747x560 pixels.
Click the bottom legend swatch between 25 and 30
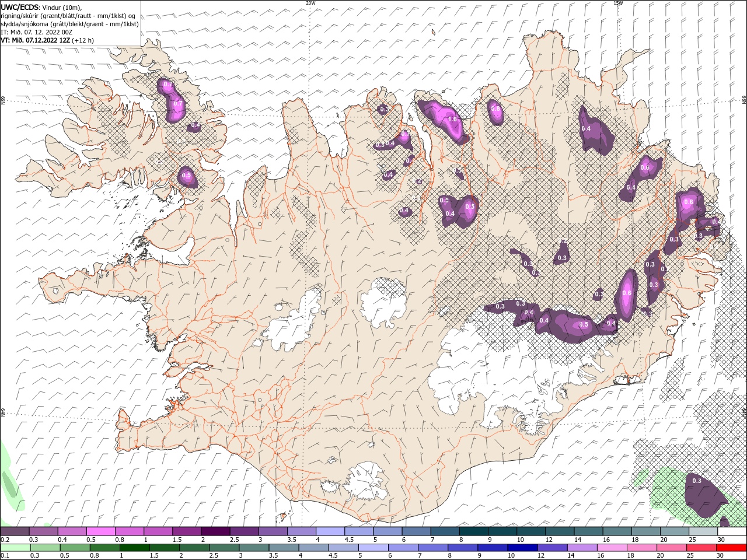701,548
